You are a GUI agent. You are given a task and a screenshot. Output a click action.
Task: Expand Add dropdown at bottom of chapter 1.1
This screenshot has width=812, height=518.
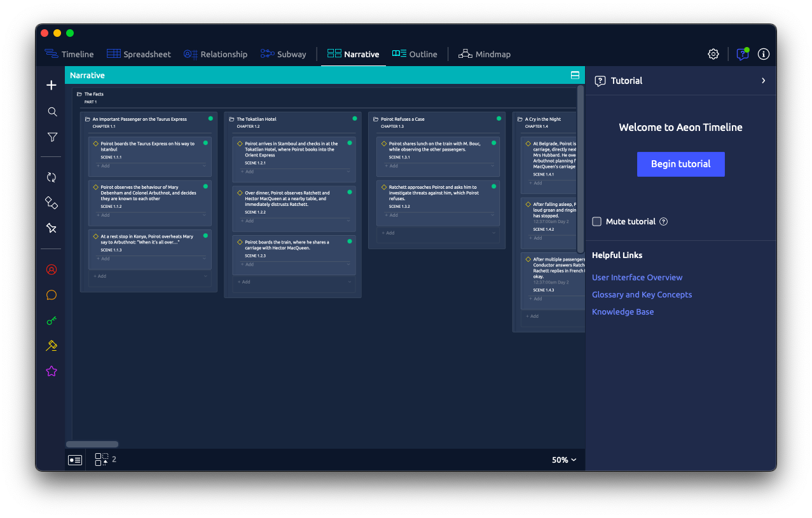[x=205, y=276]
